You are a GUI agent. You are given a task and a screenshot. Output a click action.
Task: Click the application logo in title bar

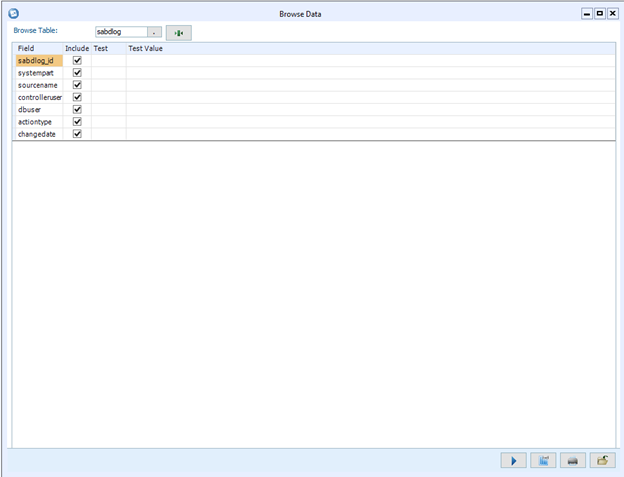[13, 14]
